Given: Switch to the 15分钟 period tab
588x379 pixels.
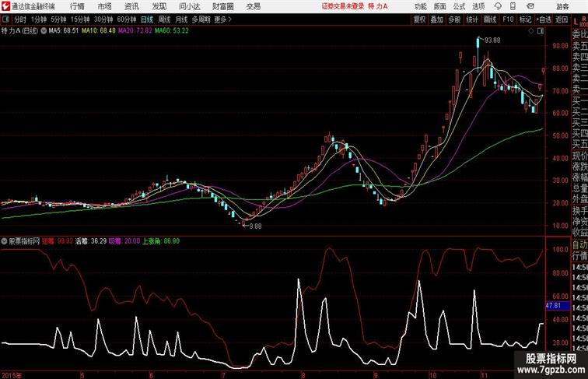Looking at the screenshot, I should click(80, 19).
